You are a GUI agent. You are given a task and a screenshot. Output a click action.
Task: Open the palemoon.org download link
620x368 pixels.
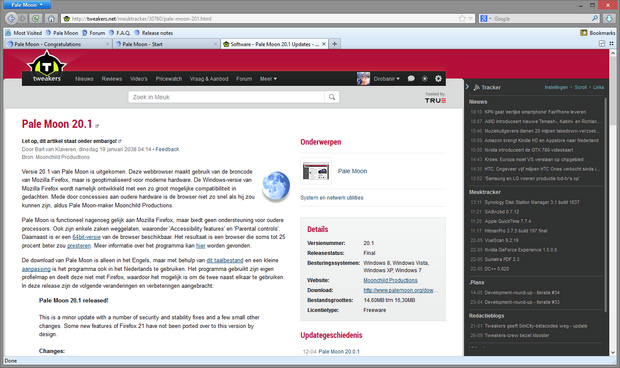pos(401,290)
